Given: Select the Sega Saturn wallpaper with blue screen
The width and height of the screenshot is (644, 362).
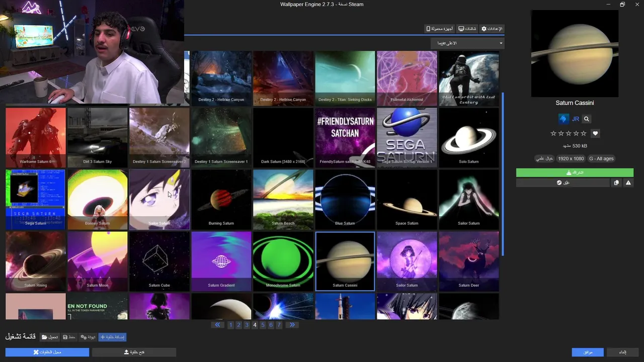Looking at the screenshot, I should [35, 199].
